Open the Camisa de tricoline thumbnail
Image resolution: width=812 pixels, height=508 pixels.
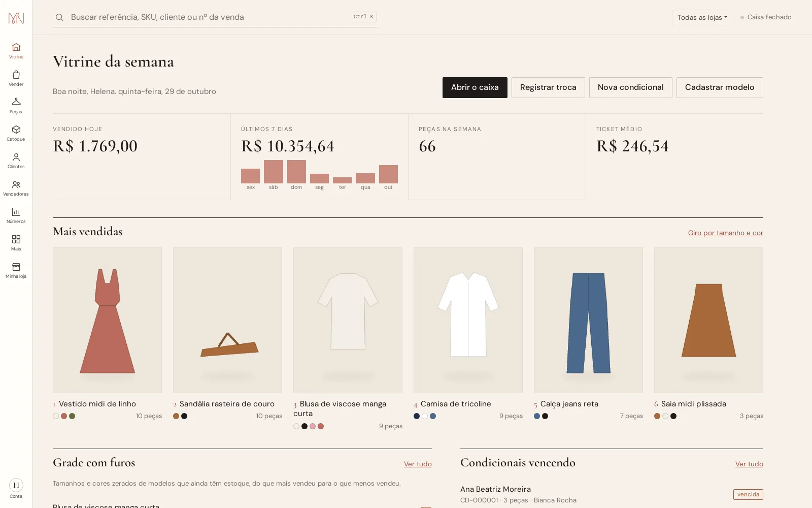468,320
